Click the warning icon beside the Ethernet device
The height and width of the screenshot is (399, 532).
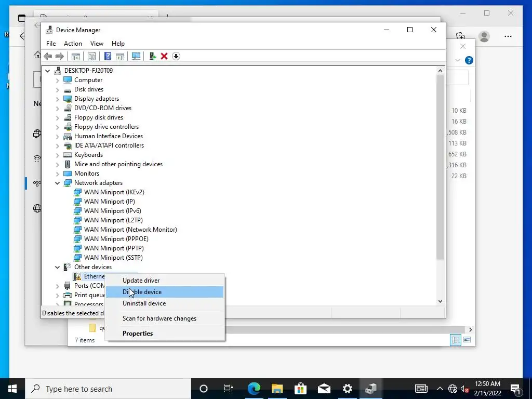coord(77,276)
